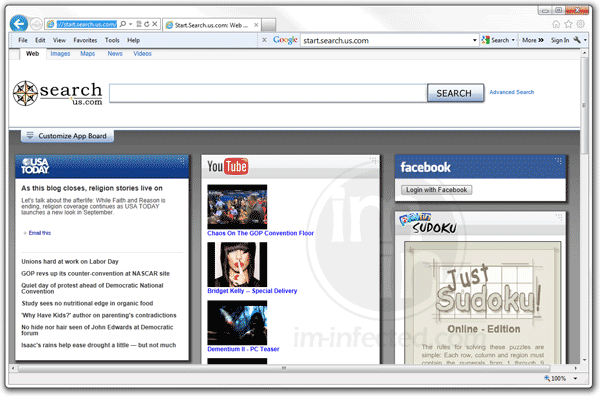Switch to the Maps tab
Screen dimensions: 600x396
pyautogui.click(x=88, y=54)
